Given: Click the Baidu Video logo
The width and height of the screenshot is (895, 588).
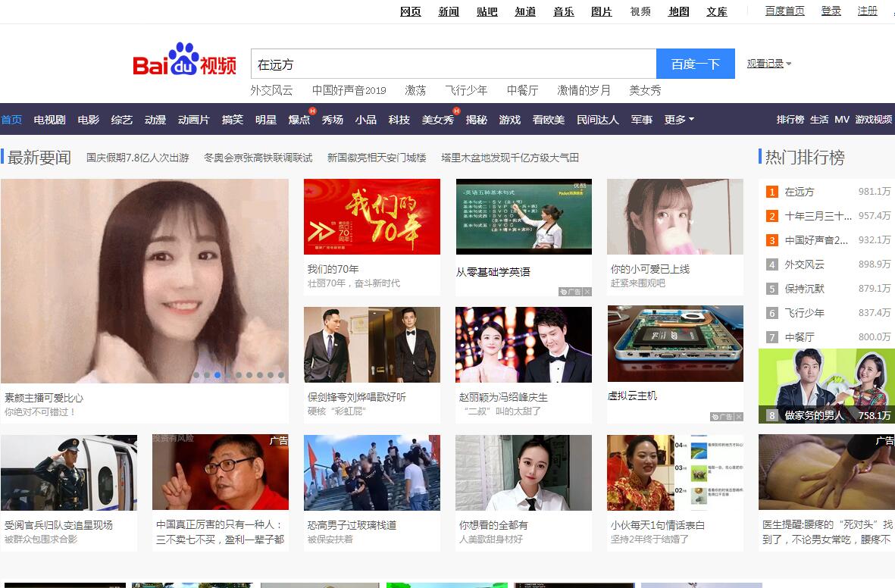Looking at the screenshot, I should pos(184,59).
